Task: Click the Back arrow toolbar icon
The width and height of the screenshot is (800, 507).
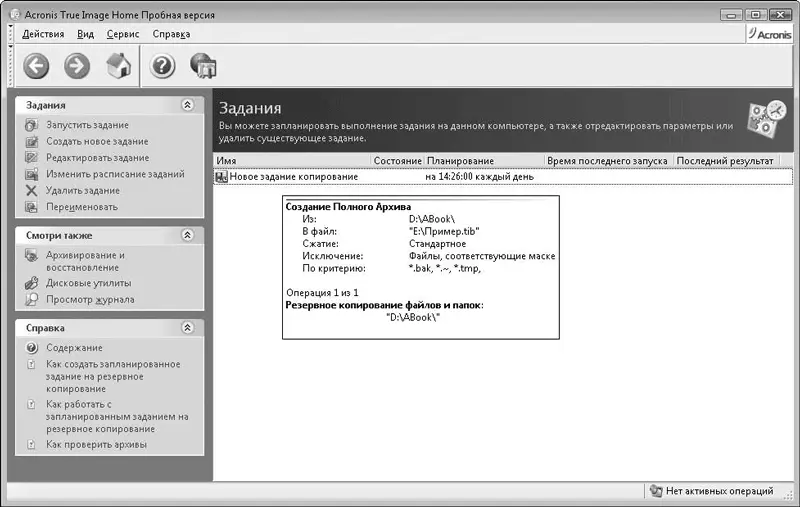Action: coord(37,66)
